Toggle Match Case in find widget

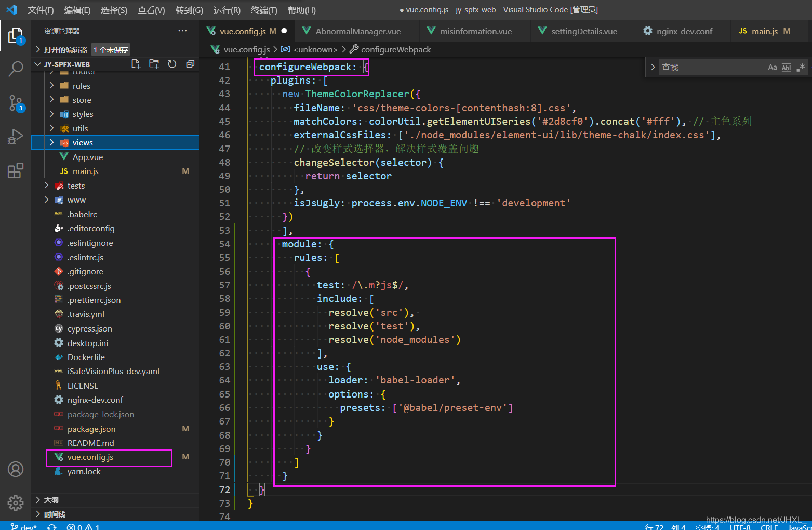tap(773, 68)
